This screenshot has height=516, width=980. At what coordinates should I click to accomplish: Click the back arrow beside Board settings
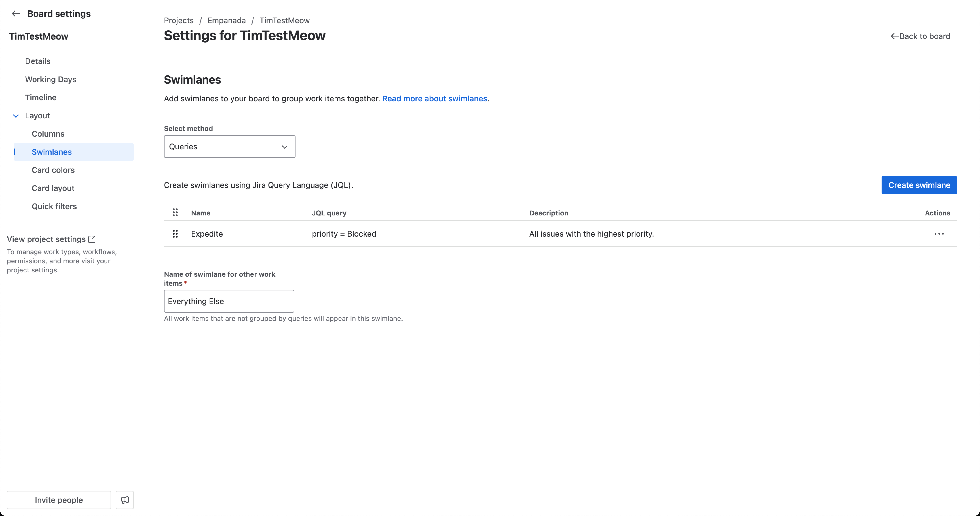16,14
